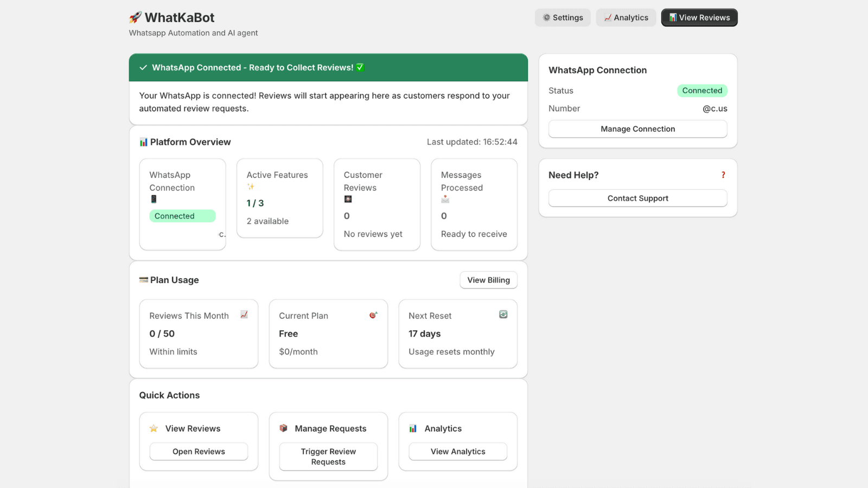Open Settings from the top navigation

click(563, 17)
